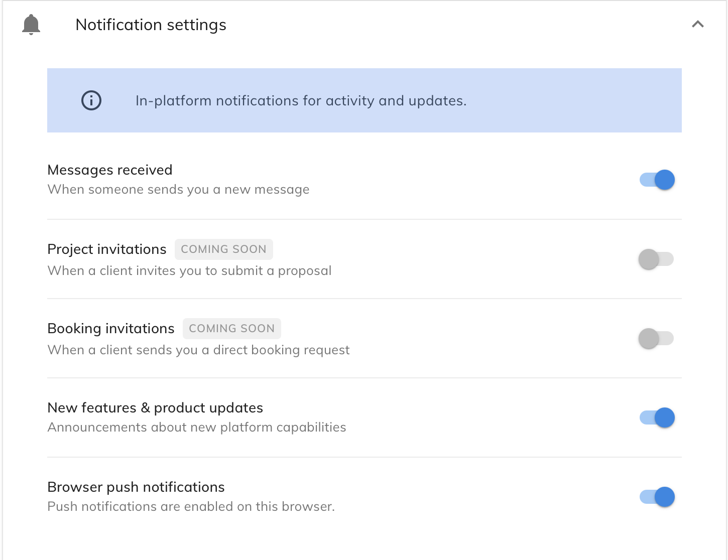Click the text 'In-platform notifications for activity and updates.'
Image resolution: width=728 pixels, height=560 pixels.
tap(301, 101)
